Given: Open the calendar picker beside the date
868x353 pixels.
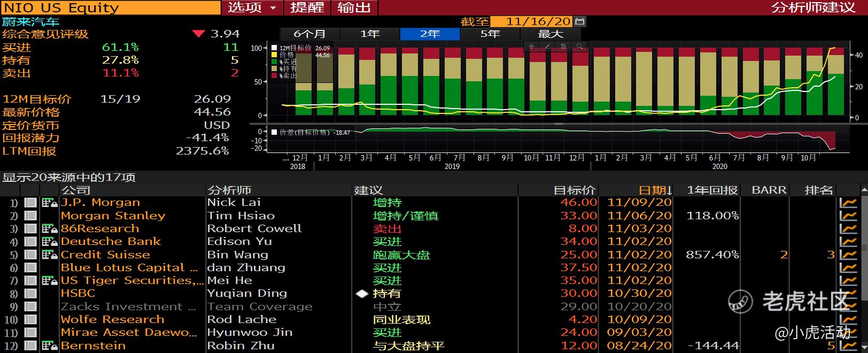Looking at the screenshot, I should coord(580,21).
